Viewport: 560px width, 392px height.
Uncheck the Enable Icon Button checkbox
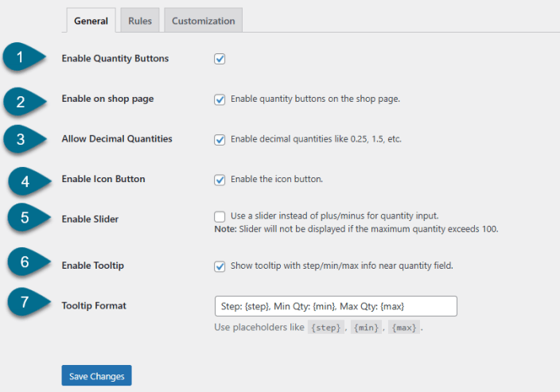220,180
